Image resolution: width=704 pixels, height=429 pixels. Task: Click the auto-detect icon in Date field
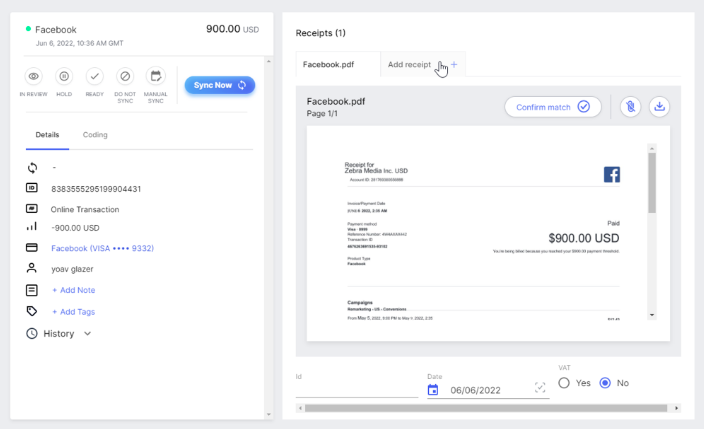click(x=540, y=388)
